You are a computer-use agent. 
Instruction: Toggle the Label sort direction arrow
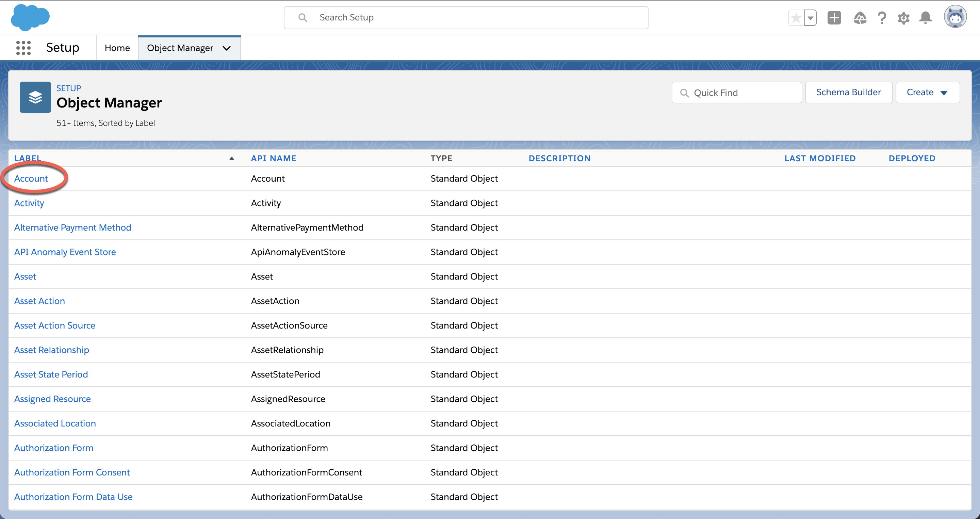pos(232,158)
